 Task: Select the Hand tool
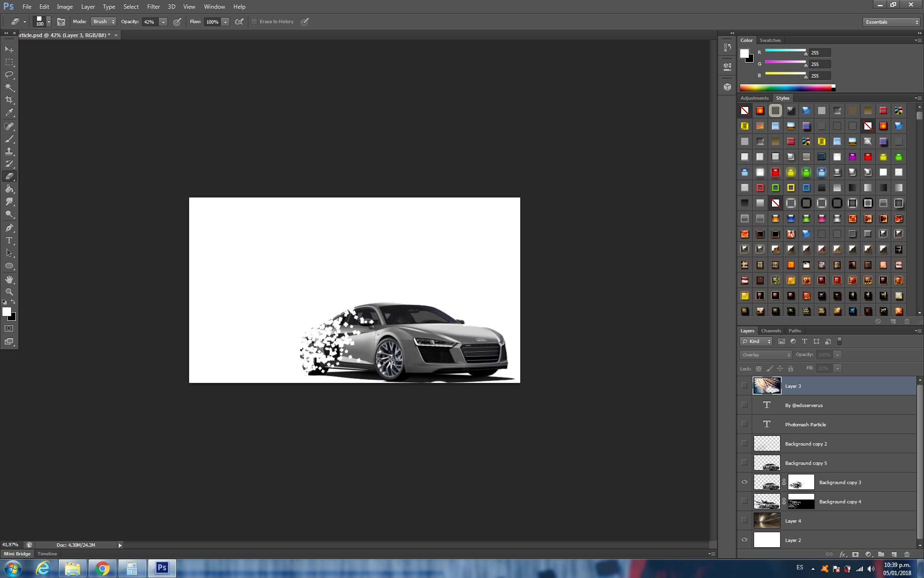(9, 279)
